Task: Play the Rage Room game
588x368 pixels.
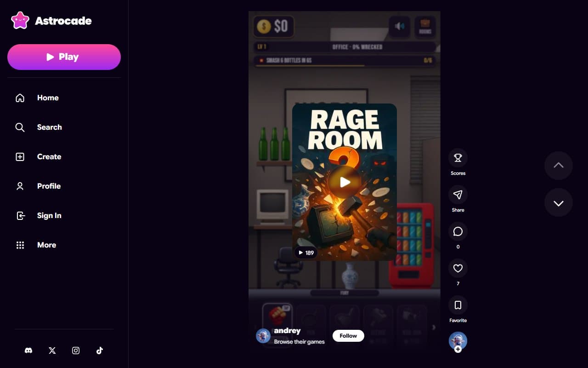Action: point(345,182)
